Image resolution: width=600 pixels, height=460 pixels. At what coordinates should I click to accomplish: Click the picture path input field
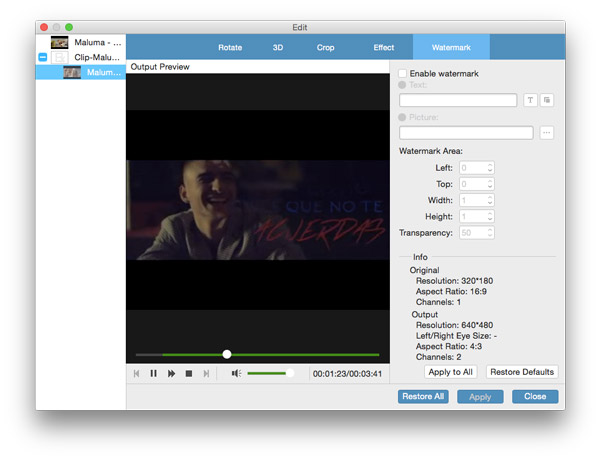[466, 133]
